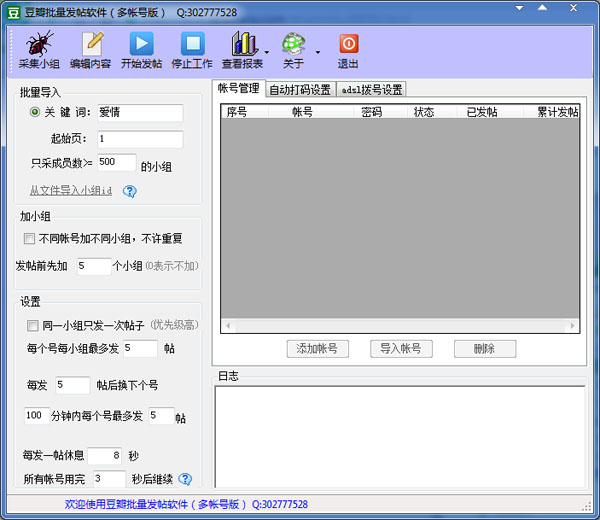The width and height of the screenshot is (600, 520).
Task: Click the 每发 posts-per-account field
Action: 73,385
